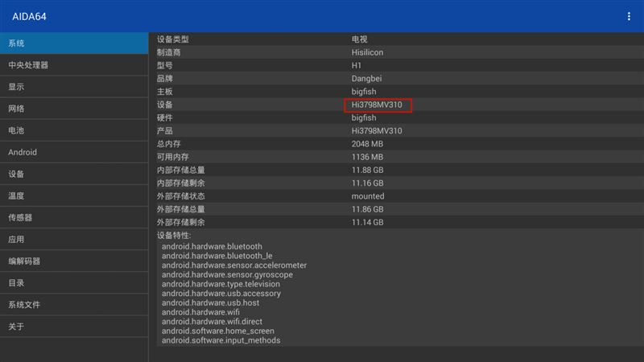The width and height of the screenshot is (644, 362).
Task: Open the 中央处理器 section
Action: pos(74,65)
